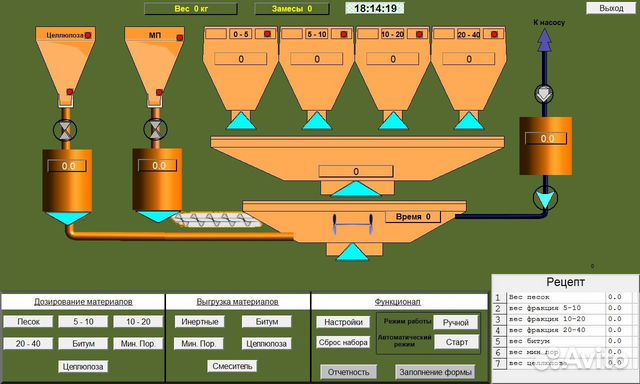Click the screw conveyor icon near the mixer
This screenshot has height=384, width=640.
(216, 220)
